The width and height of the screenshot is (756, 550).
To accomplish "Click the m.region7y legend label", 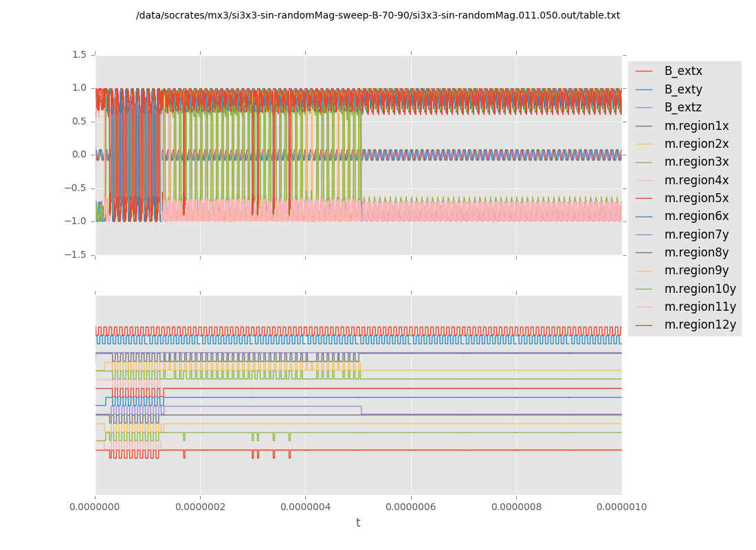I will [696, 234].
